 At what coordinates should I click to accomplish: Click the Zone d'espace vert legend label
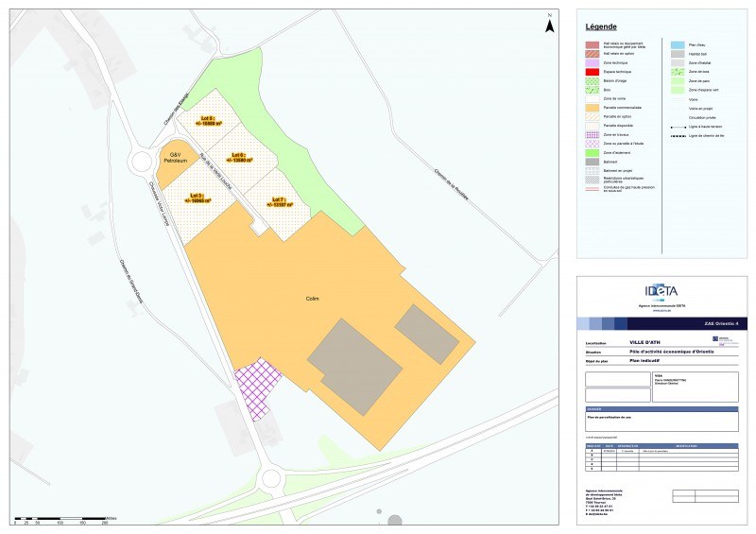(x=703, y=90)
